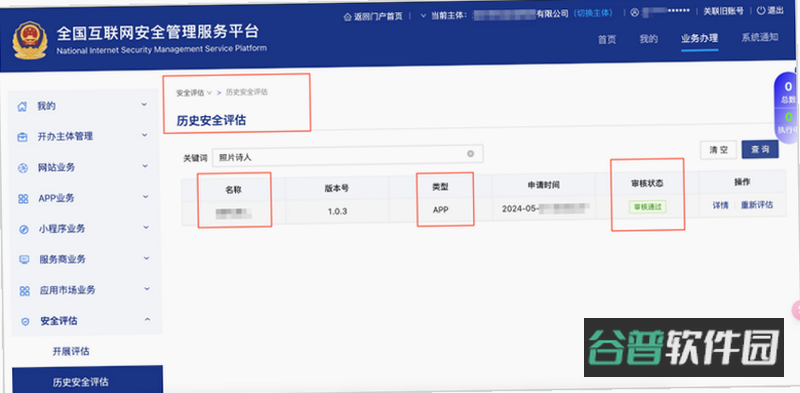Go to 首页 in top navigation
The image size is (800, 393).
point(607,40)
